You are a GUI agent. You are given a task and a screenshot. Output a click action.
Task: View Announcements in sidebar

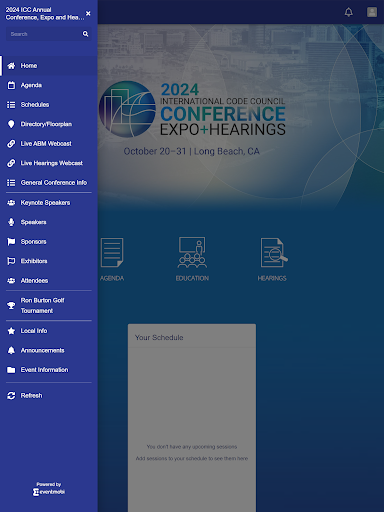tap(49, 350)
